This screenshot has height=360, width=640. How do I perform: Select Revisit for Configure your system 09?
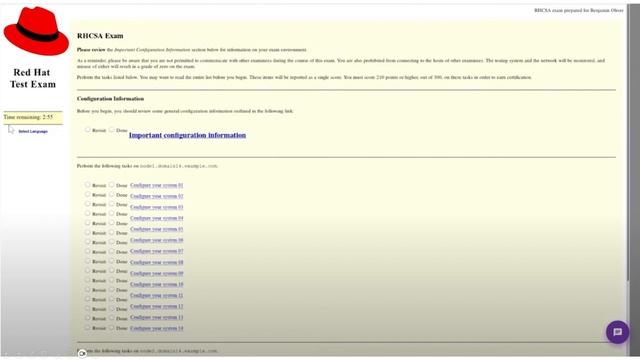[x=87, y=261]
